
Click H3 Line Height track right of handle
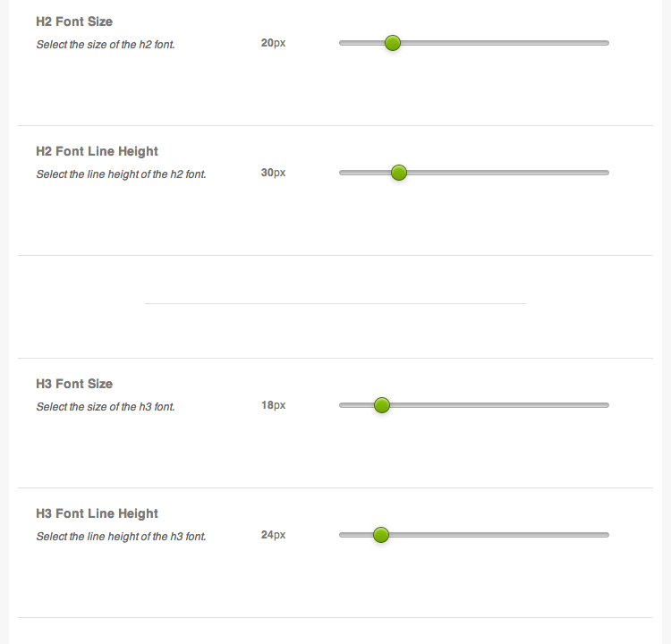(x=499, y=535)
